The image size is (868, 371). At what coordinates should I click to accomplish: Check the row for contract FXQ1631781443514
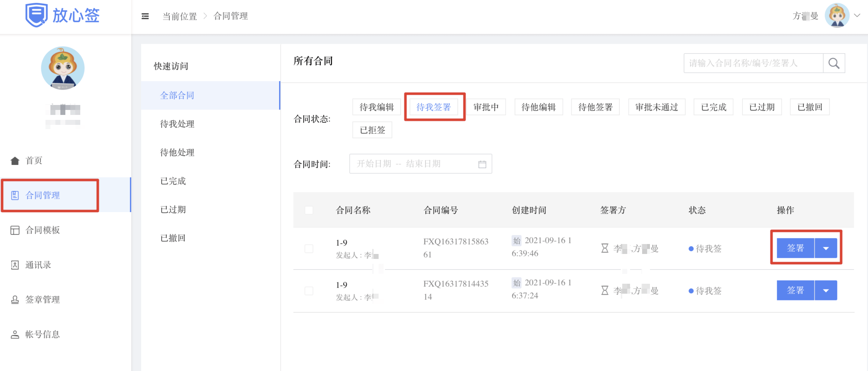[309, 290]
